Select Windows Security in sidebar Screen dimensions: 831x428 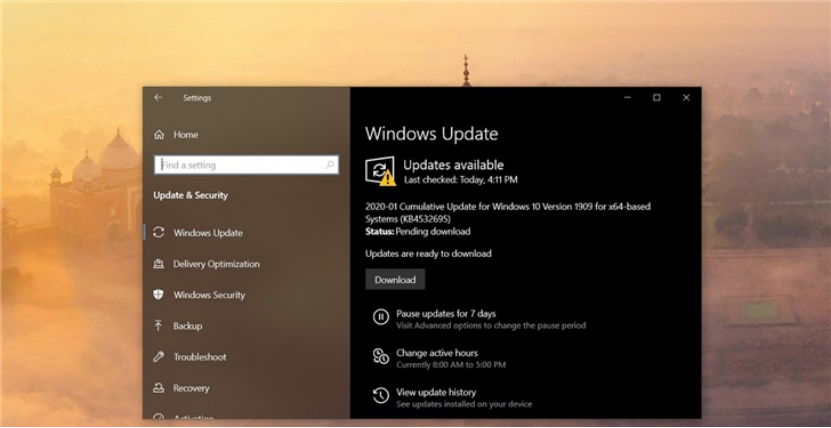click(209, 295)
